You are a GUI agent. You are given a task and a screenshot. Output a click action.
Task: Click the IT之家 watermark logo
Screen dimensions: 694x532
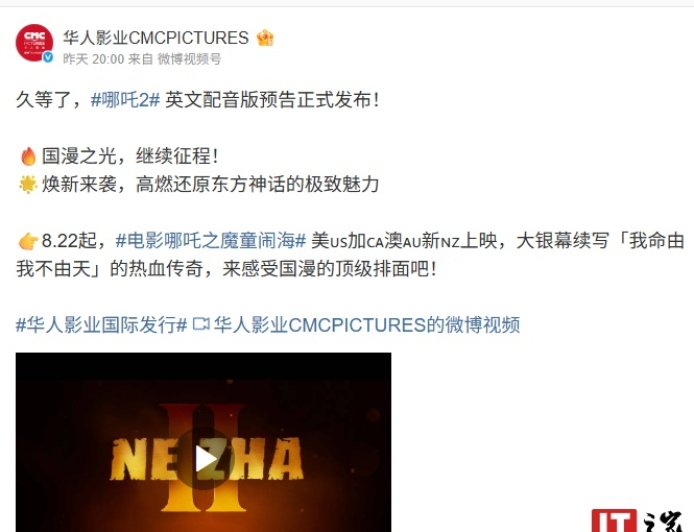click(642, 520)
